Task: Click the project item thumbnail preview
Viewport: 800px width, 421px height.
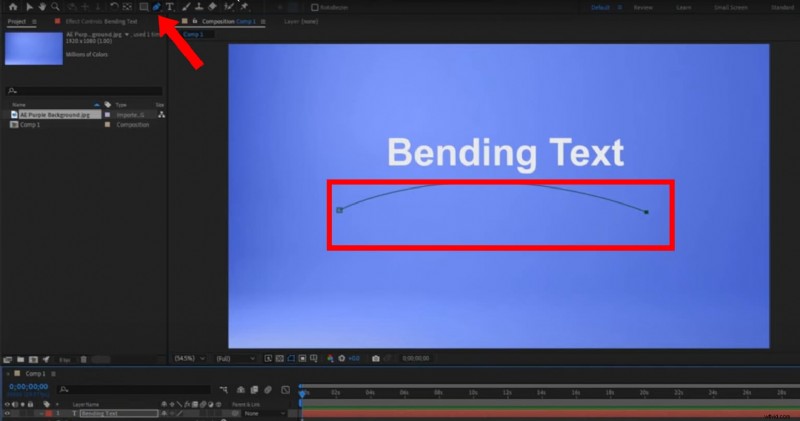Action: click(34, 48)
